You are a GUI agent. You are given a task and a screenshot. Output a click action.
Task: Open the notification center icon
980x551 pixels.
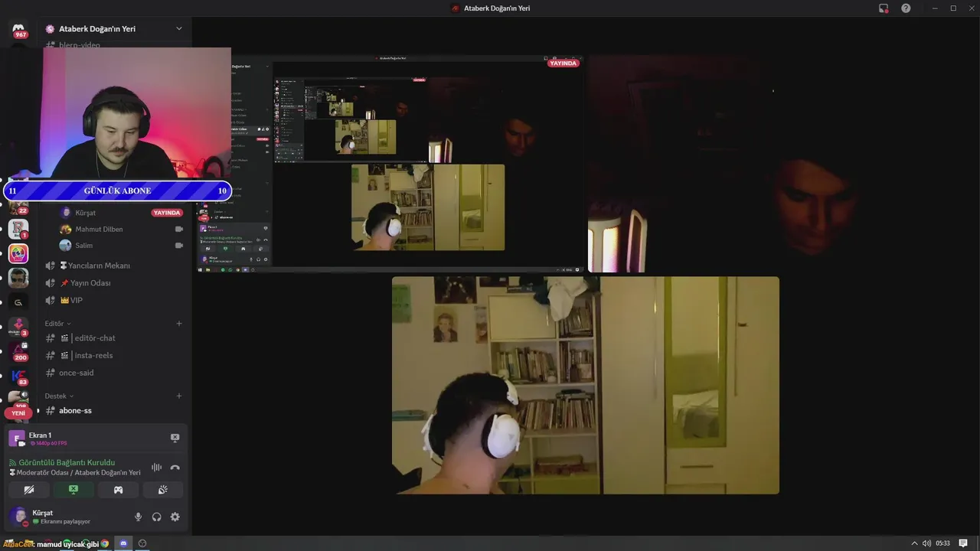coord(964,543)
